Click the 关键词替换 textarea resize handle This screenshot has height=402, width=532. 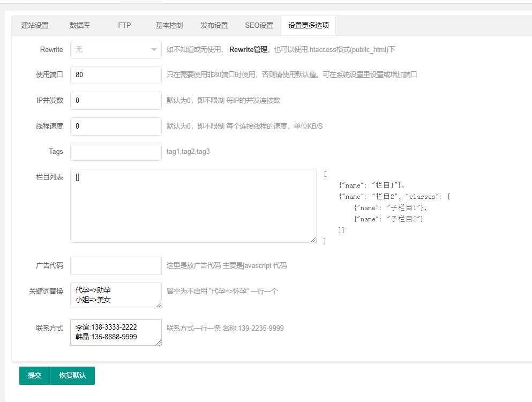click(159, 305)
